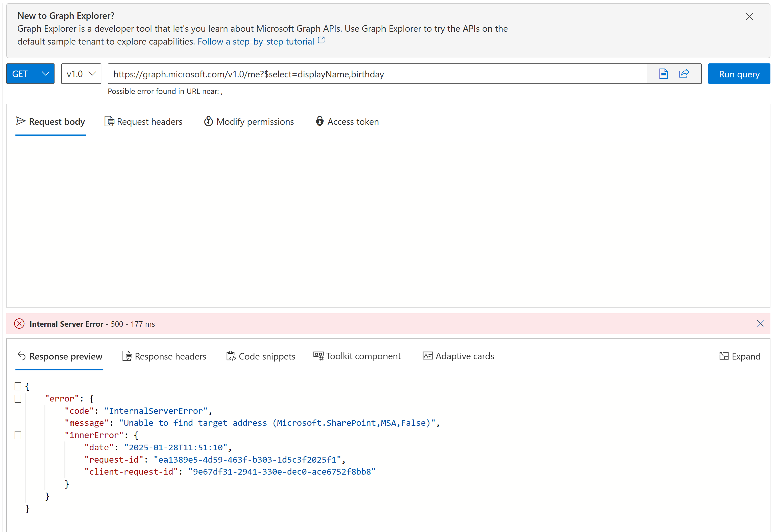
Task: Open the documentation page icon in URL bar
Action: [663, 74]
